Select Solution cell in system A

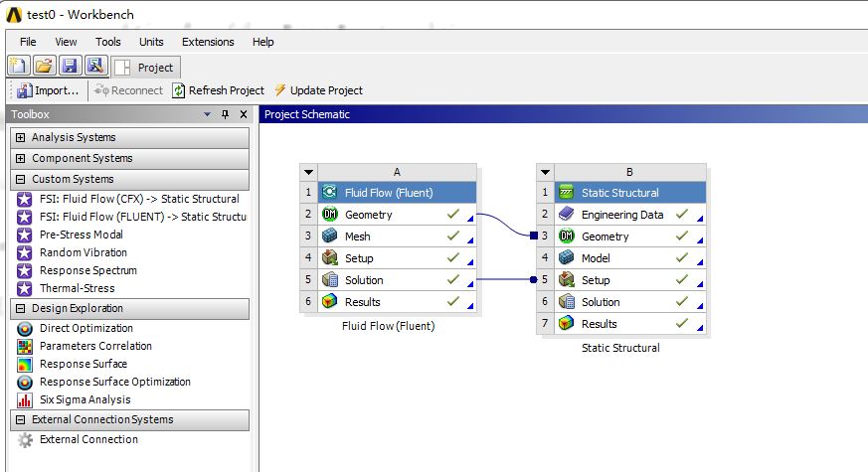coord(397,280)
